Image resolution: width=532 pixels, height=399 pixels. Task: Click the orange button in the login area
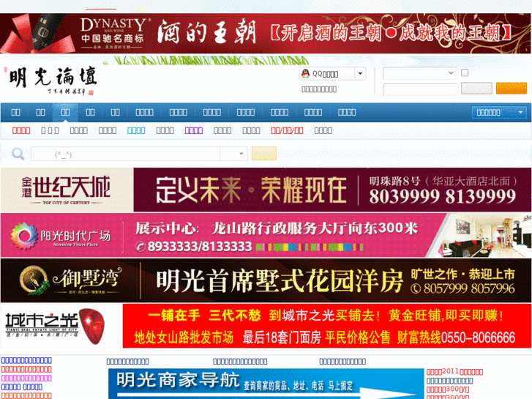click(x=512, y=89)
